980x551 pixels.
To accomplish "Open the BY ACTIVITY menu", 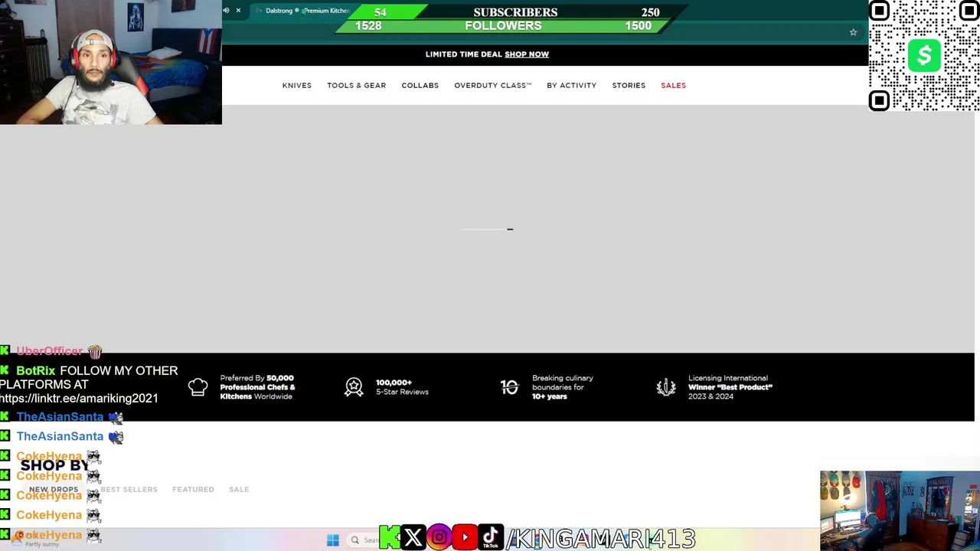I will coord(572,86).
